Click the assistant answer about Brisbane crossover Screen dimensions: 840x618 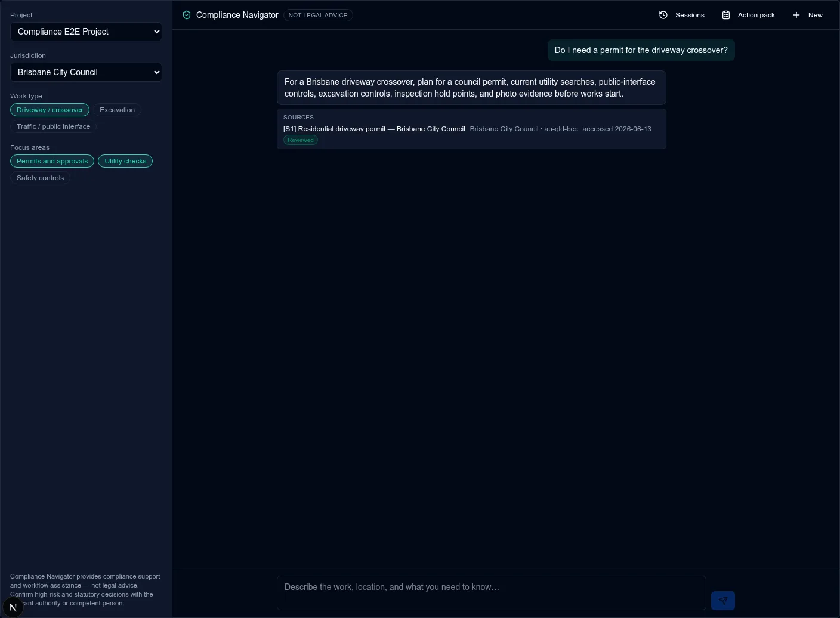tap(471, 88)
